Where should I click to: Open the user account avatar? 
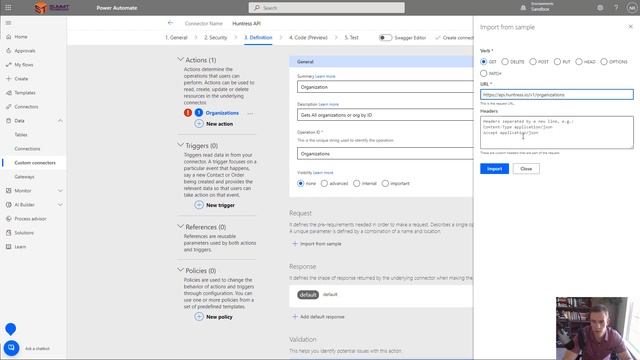pyautogui.click(x=631, y=7)
